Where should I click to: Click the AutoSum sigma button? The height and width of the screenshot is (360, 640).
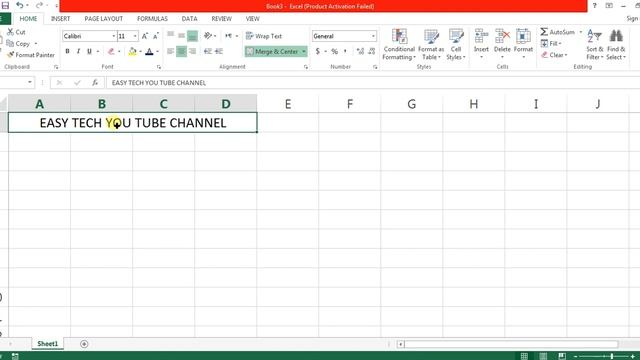tap(558, 32)
